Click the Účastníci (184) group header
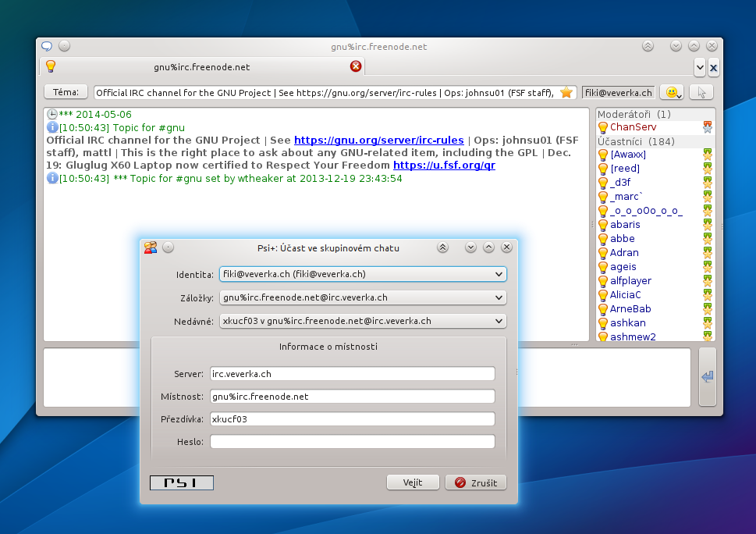756x534 pixels. 655,141
